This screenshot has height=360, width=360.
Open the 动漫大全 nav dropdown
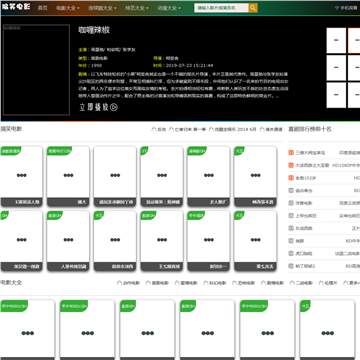point(169,8)
